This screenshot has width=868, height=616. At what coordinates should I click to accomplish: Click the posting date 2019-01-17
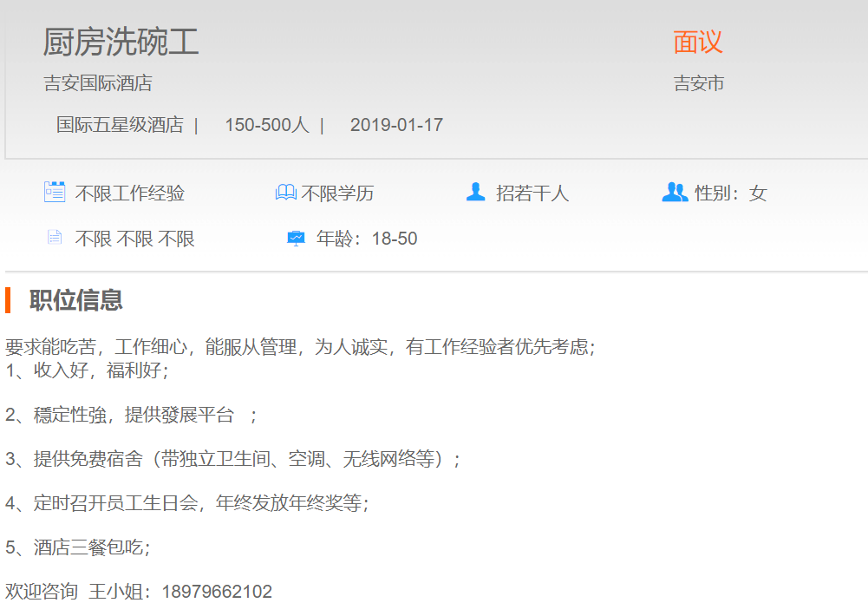(396, 125)
